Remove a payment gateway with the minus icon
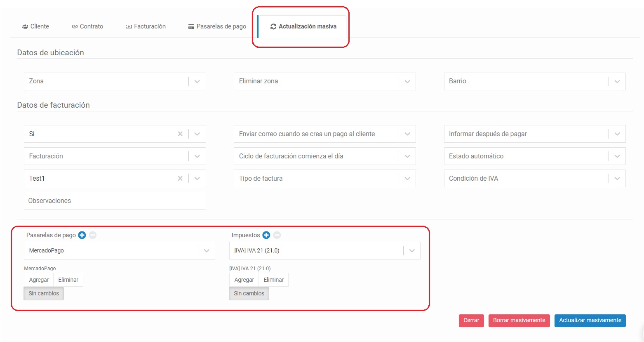 [93, 235]
